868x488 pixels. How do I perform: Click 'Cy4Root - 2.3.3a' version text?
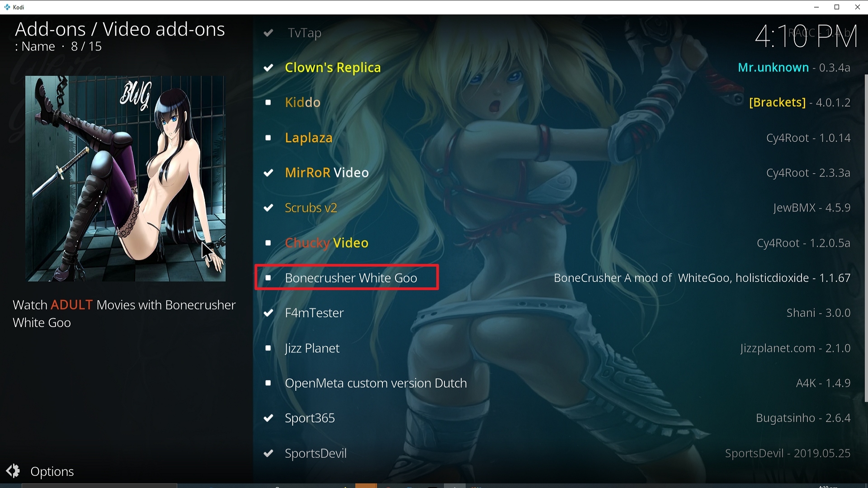click(x=808, y=173)
